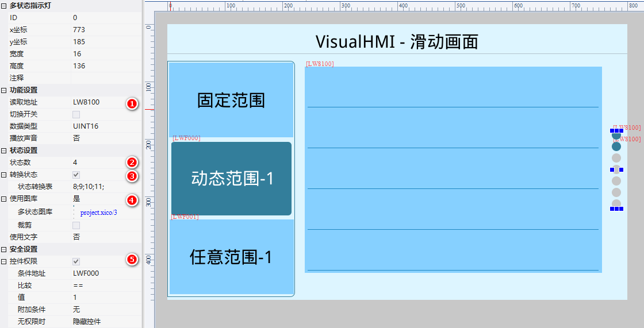644x328 pixels.
Task: Click the bottom-center blue selection handle
Action: click(616, 209)
